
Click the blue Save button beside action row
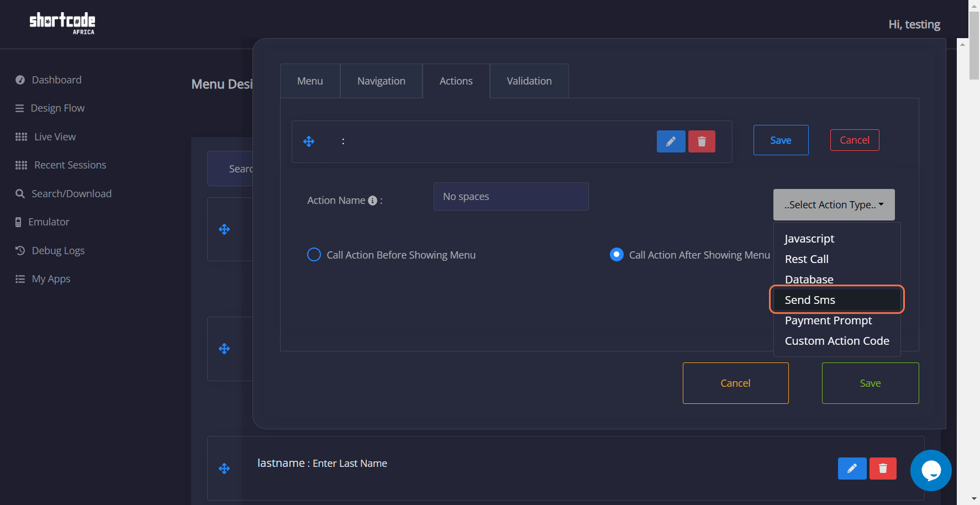click(x=781, y=140)
